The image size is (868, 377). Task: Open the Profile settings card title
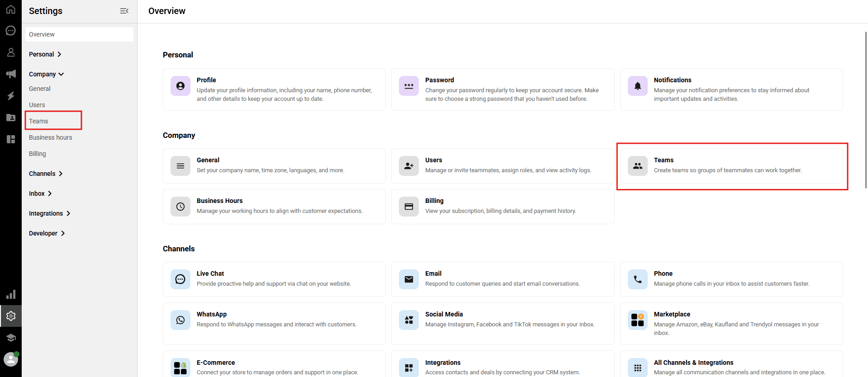pyautogui.click(x=206, y=80)
